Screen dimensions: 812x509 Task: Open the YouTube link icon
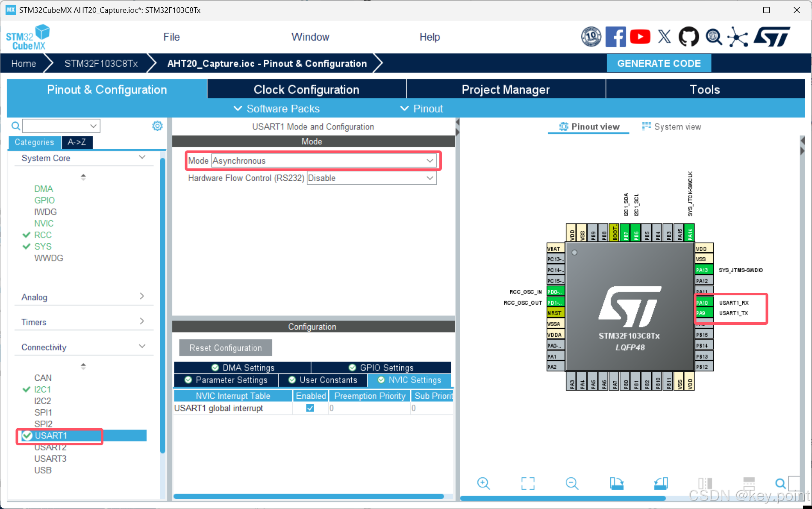640,37
